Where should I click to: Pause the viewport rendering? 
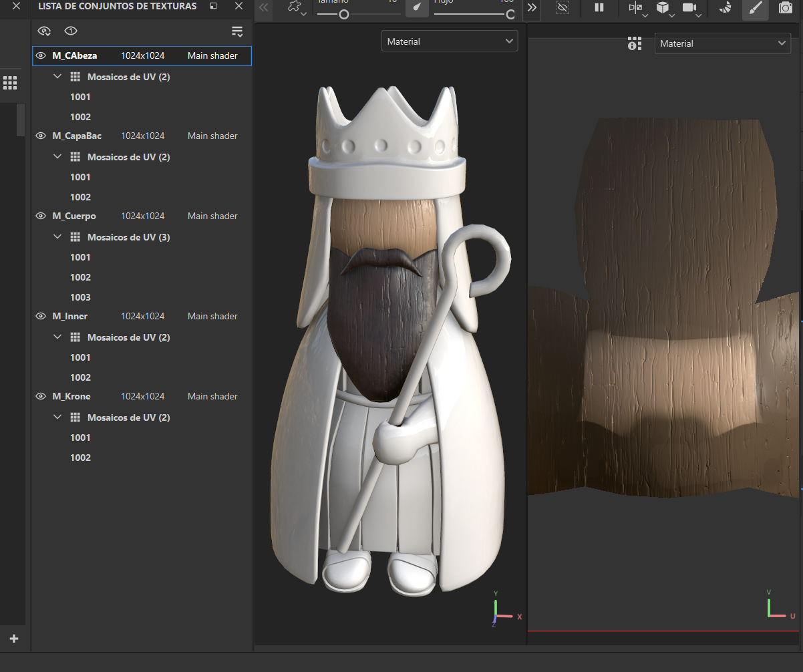[x=599, y=8]
